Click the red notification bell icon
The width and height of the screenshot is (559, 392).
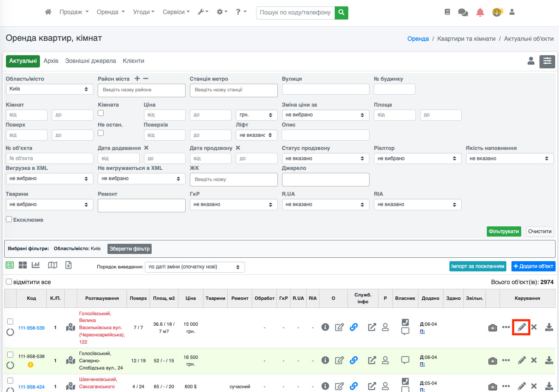[480, 12]
